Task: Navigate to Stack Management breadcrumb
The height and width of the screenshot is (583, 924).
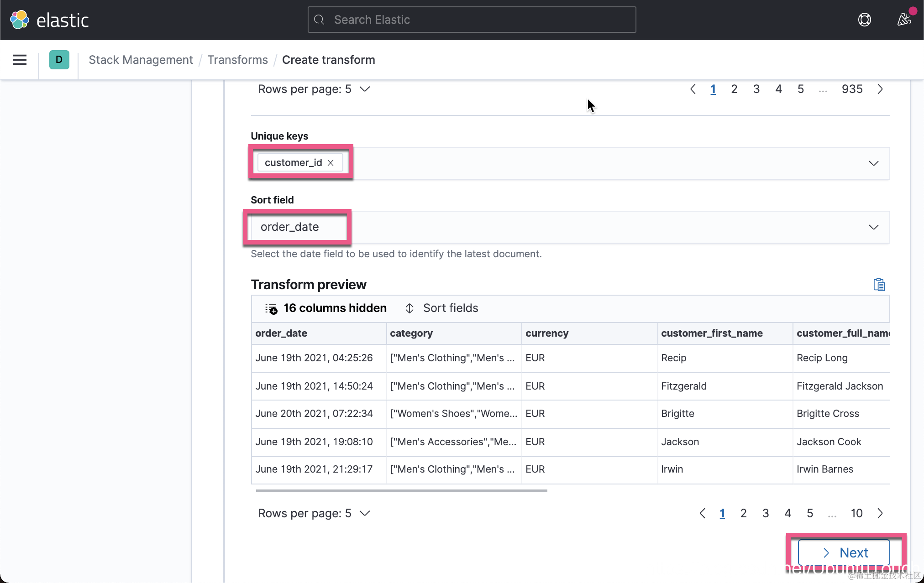Action: click(x=141, y=60)
